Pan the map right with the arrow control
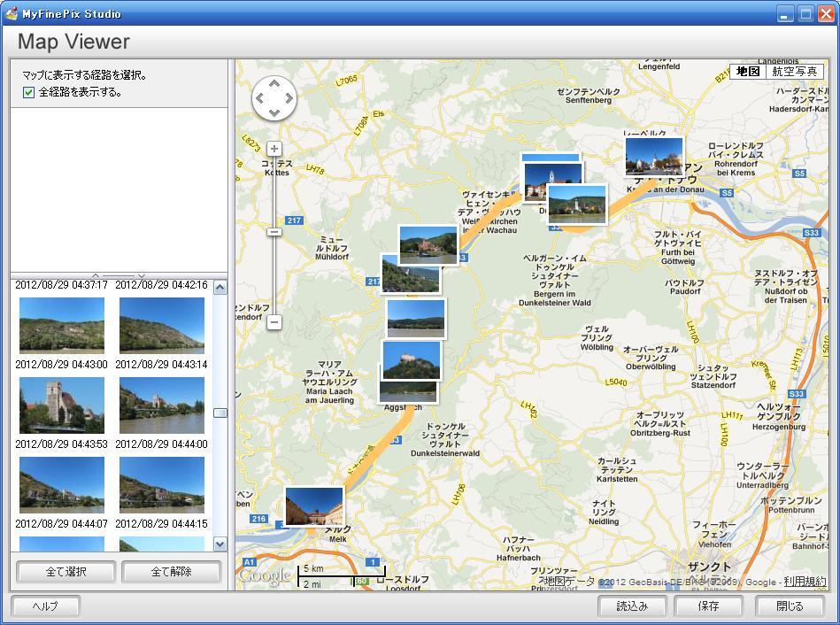 click(289, 98)
